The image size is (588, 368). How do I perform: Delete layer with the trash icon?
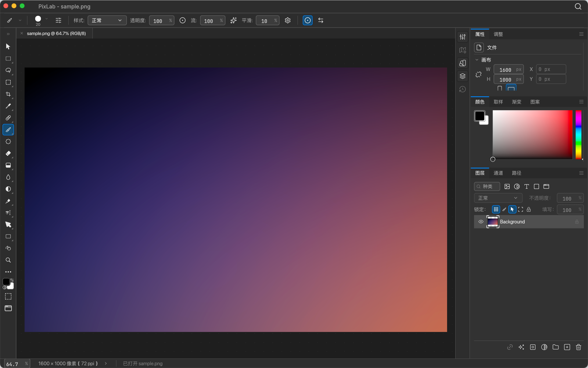pyautogui.click(x=578, y=347)
